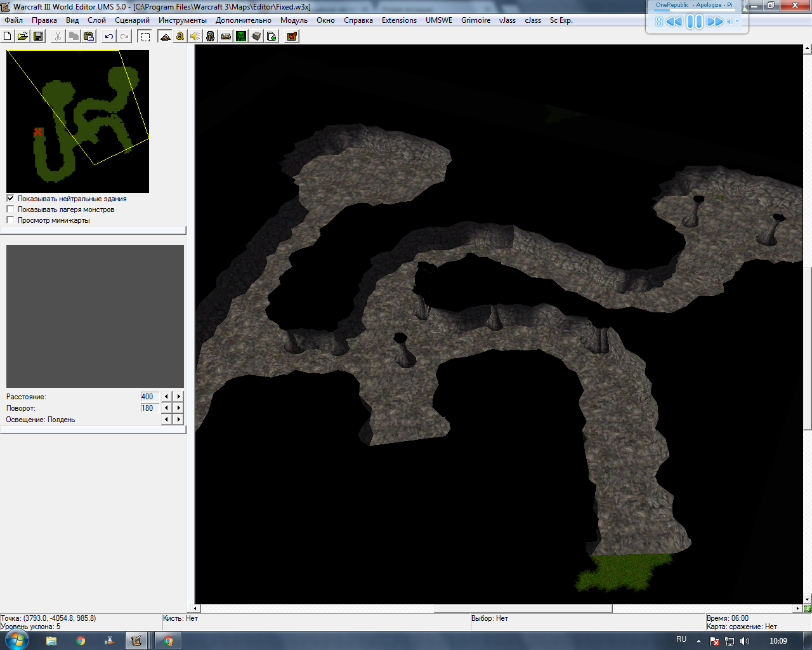Screen dimensions: 812x650
Task: Open the Trigger Editor 'a' icon
Action: coord(180,36)
